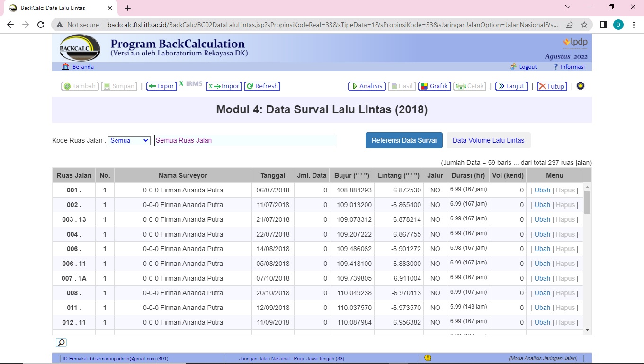Click the Impor toolbar button
This screenshot has height=364, width=644.
[224, 86]
